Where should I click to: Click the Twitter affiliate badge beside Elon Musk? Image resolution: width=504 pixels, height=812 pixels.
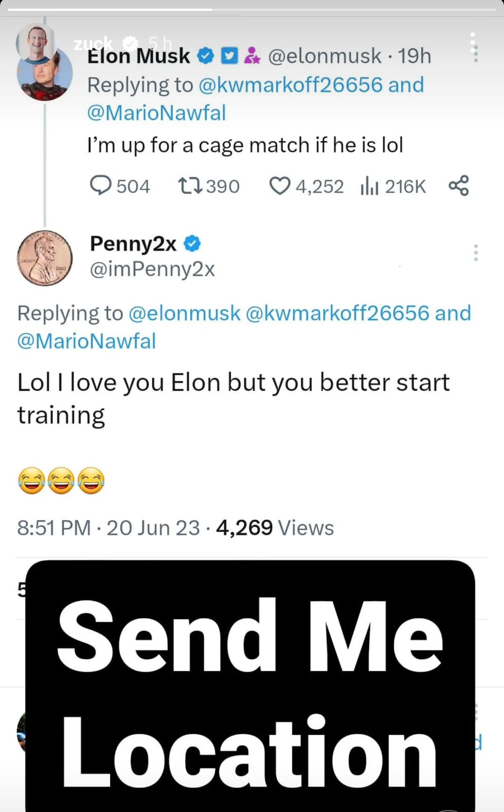point(230,56)
